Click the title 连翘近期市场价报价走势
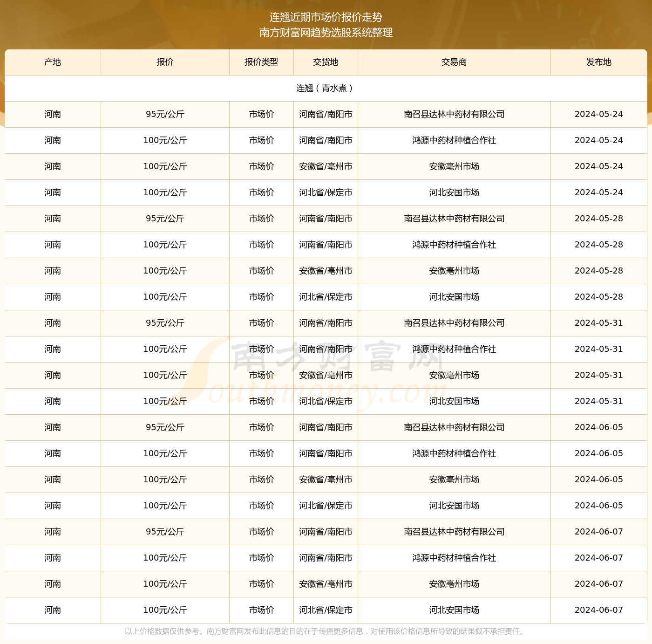652x644 pixels. point(326,17)
